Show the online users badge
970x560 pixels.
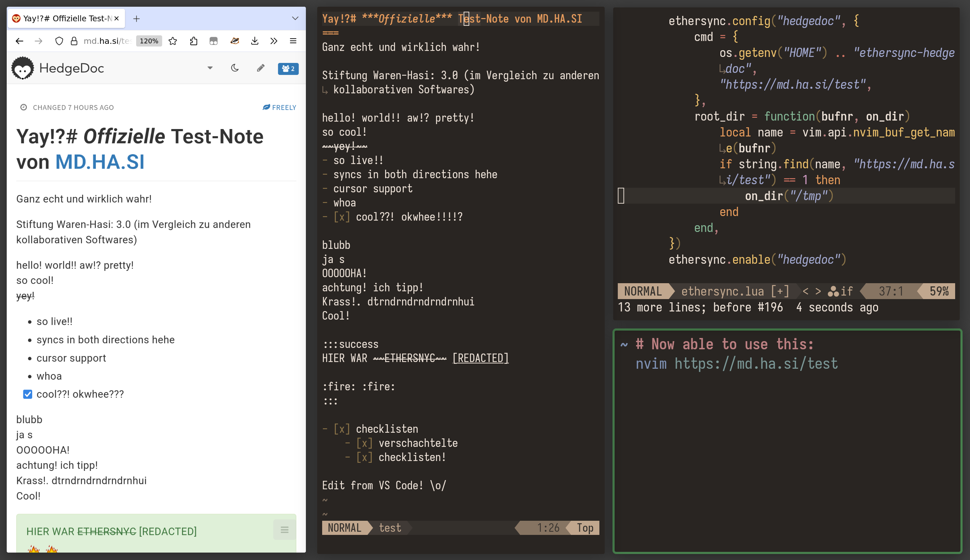tap(288, 69)
